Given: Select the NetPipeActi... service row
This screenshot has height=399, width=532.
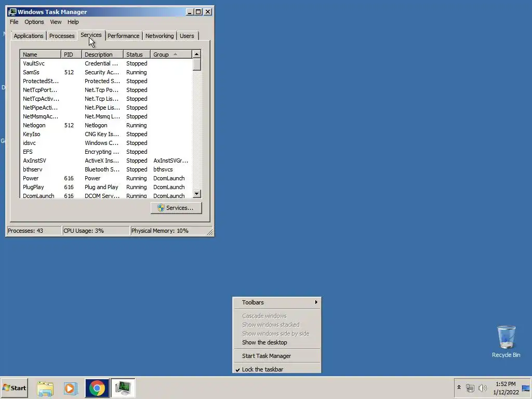Looking at the screenshot, I should pyautogui.click(x=106, y=108).
